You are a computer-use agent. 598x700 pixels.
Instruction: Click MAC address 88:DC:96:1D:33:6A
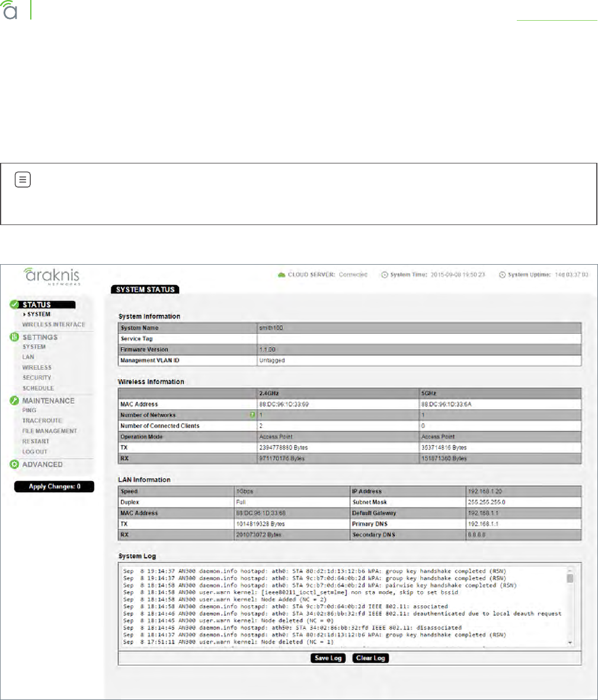point(446,404)
